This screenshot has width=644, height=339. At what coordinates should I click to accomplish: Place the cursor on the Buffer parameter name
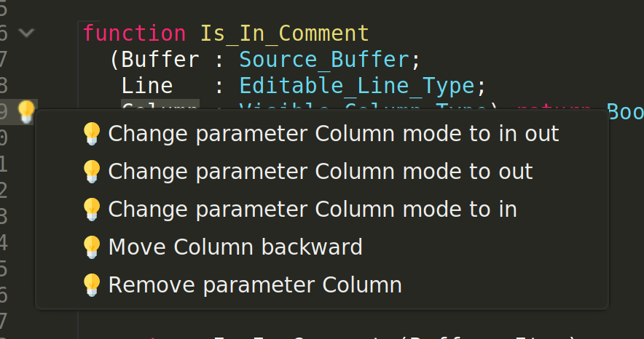point(160,60)
